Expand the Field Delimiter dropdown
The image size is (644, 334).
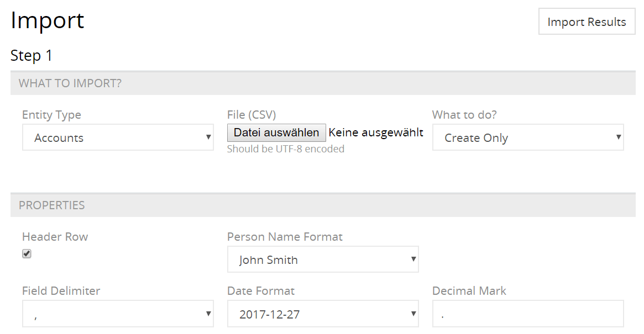point(118,314)
